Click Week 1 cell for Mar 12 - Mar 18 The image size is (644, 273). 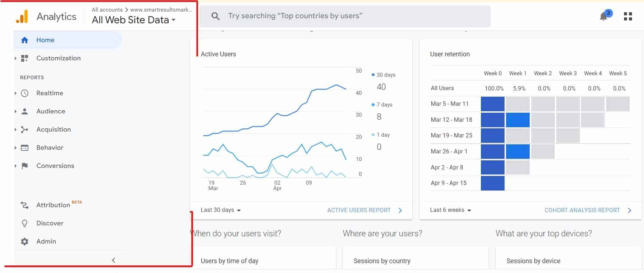tap(518, 120)
